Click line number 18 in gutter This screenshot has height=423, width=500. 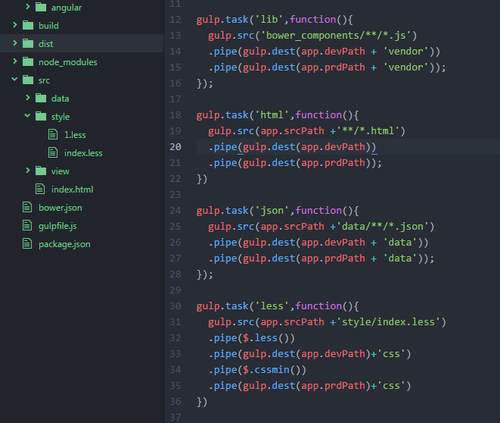coord(175,115)
